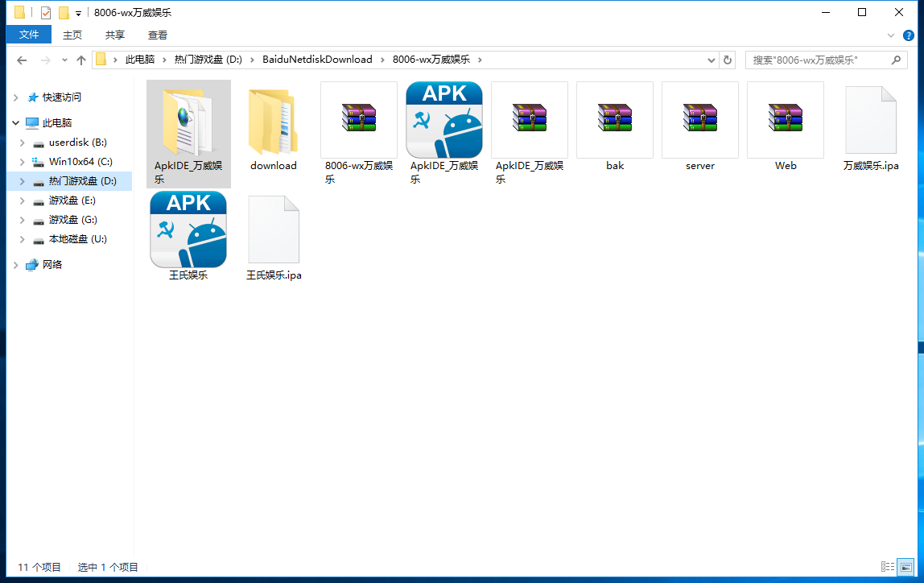Switch to the 主页 ribbon tab

pyautogui.click(x=72, y=35)
